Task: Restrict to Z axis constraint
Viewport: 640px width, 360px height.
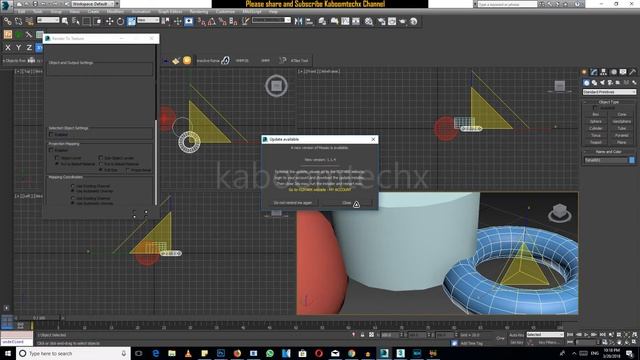Action: point(29,48)
